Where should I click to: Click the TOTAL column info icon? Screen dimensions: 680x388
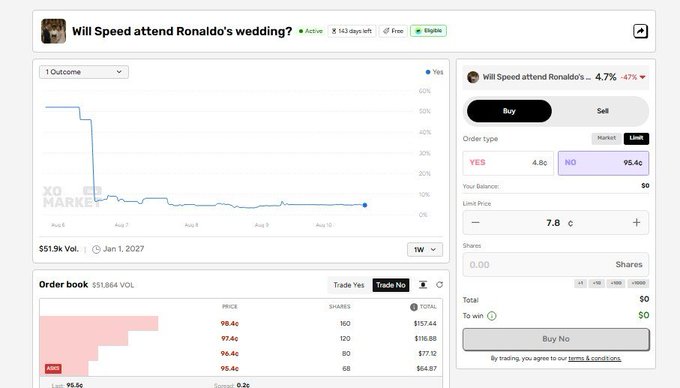[x=414, y=307]
